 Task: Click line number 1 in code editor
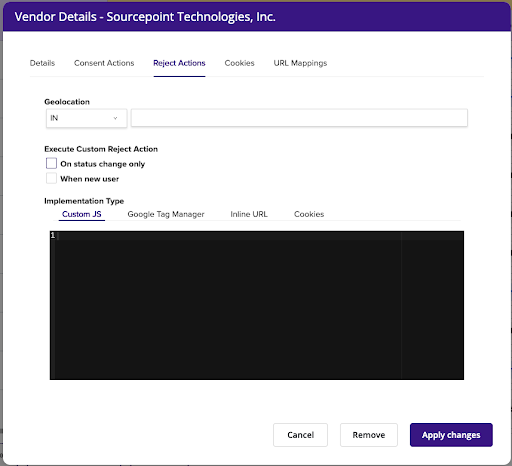pyautogui.click(x=53, y=236)
